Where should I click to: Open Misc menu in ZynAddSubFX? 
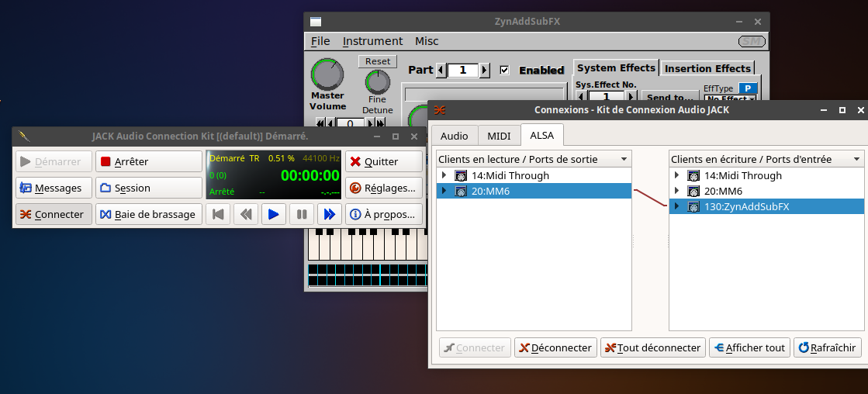coord(427,41)
